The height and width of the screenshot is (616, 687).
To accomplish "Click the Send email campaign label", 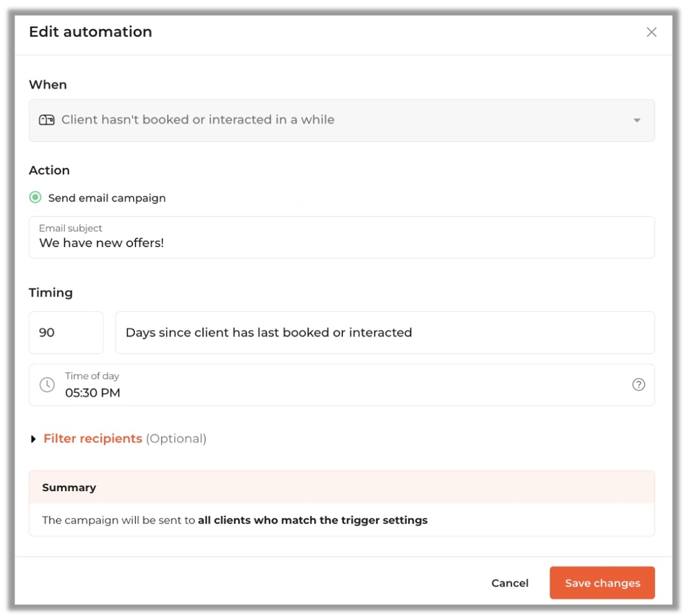I will coord(106,198).
